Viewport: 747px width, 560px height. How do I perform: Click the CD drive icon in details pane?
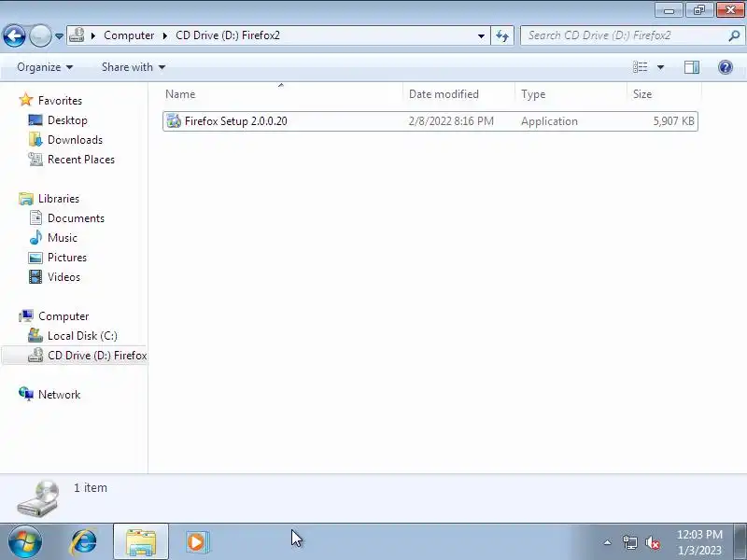[38, 499]
